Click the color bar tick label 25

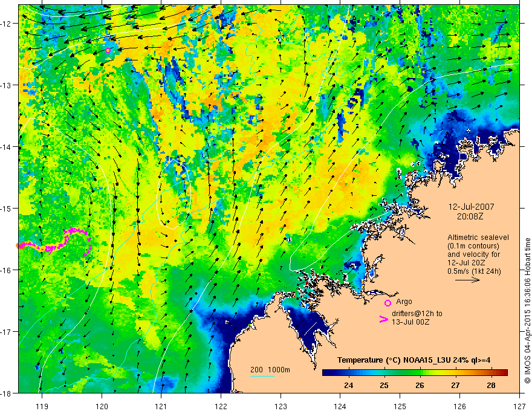tap(384, 385)
